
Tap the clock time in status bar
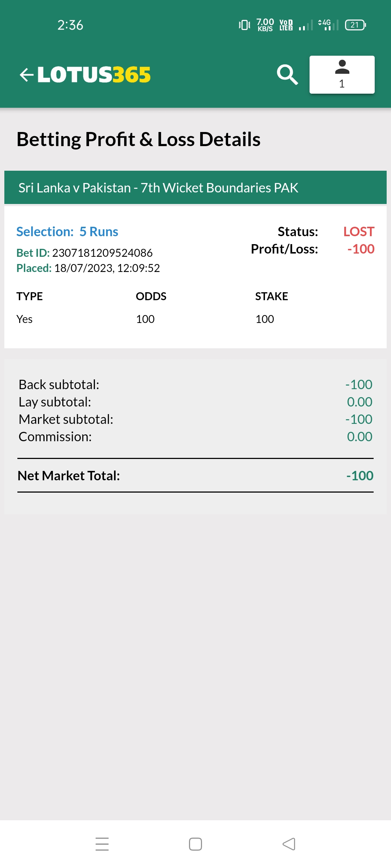70,25
